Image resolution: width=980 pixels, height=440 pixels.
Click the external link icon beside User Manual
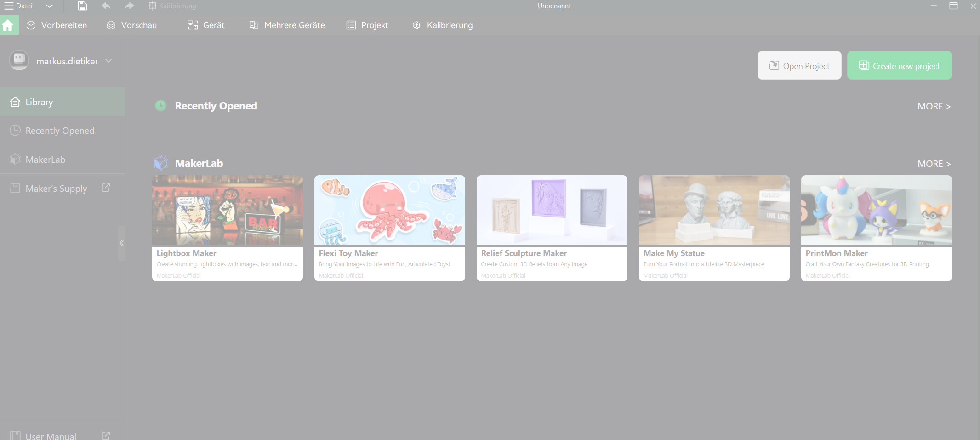point(106,435)
